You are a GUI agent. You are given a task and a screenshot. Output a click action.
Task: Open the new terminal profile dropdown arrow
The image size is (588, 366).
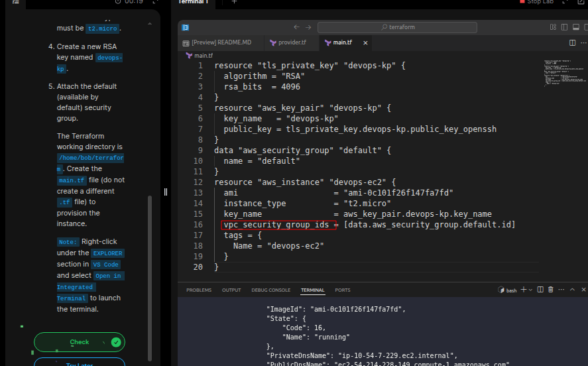[x=531, y=290]
